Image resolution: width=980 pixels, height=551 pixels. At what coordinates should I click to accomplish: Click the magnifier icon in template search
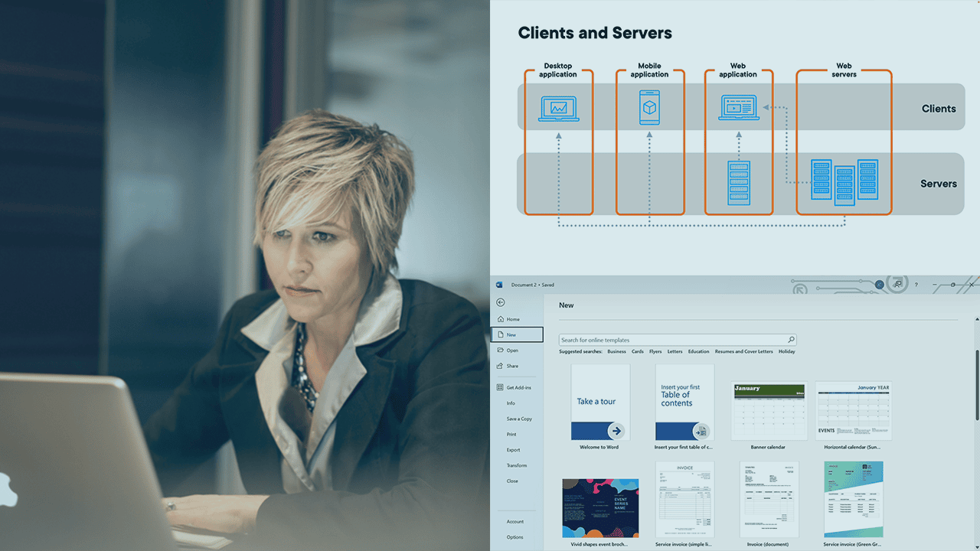click(791, 340)
